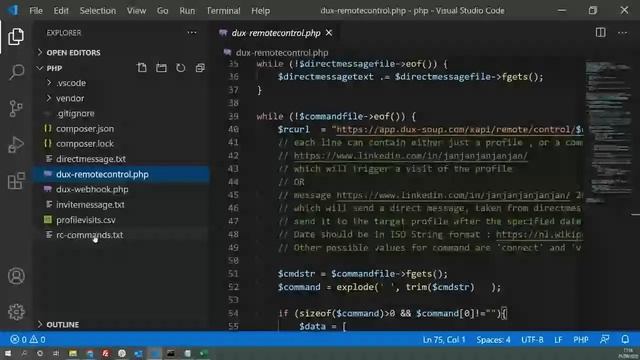Open notifications bell in status bar

click(x=625, y=340)
